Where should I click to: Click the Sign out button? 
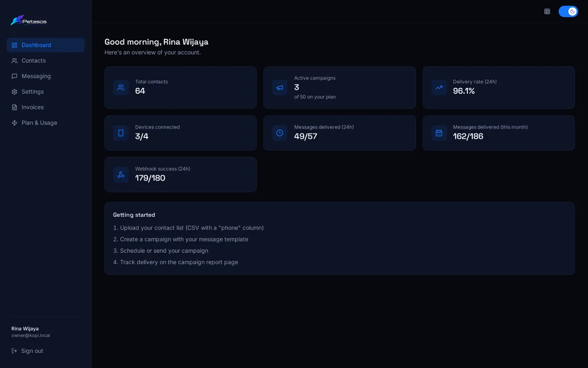click(x=46, y=351)
